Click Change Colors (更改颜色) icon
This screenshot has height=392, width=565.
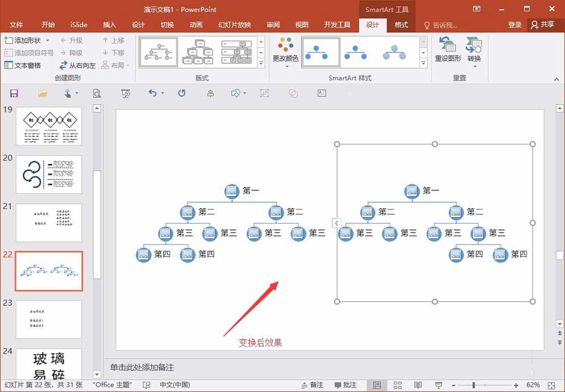[285, 52]
